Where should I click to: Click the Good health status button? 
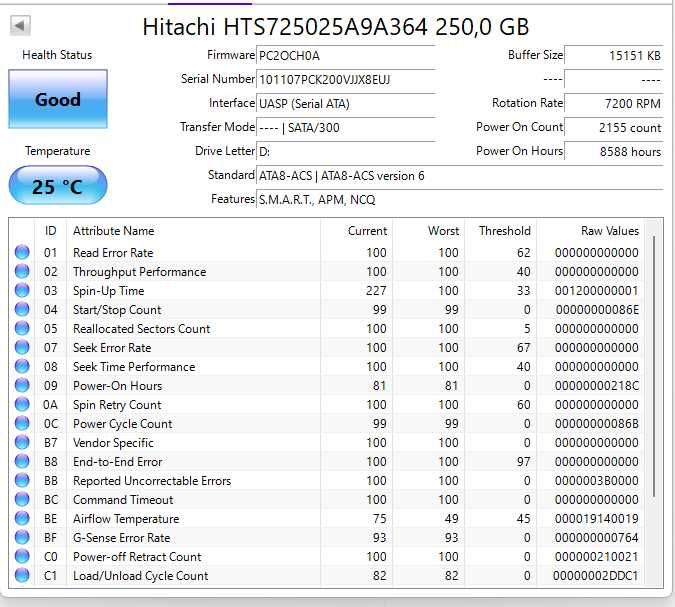pyautogui.click(x=58, y=99)
